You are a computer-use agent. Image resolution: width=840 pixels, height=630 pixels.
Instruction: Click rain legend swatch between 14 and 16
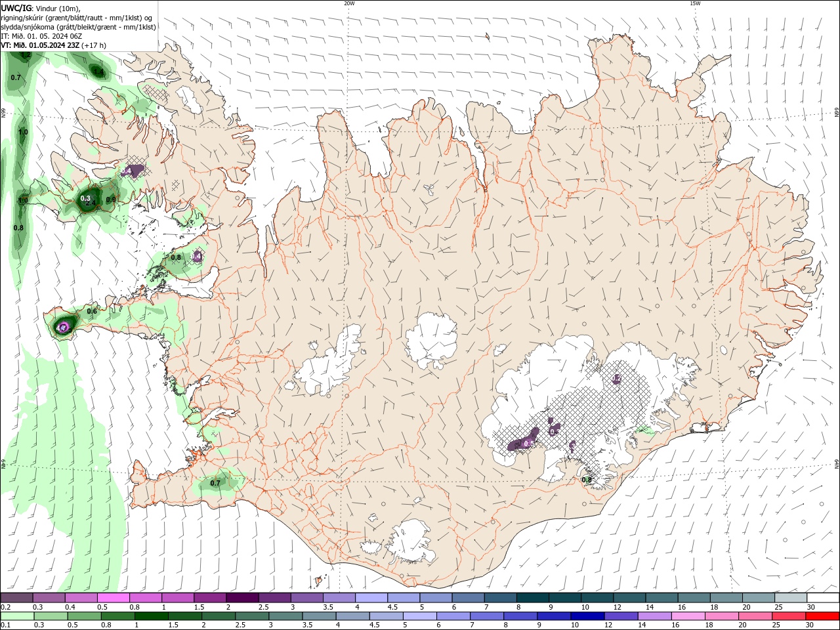coord(656,616)
